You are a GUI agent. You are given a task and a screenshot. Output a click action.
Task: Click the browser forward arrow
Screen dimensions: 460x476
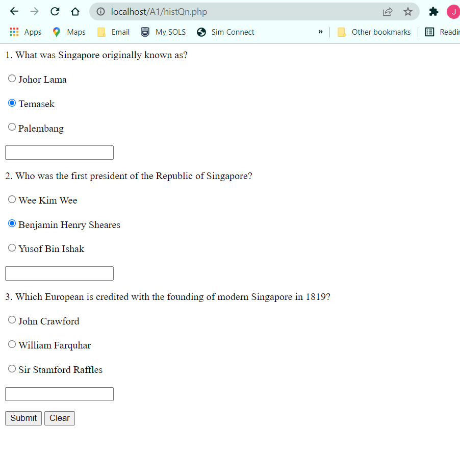tap(35, 12)
